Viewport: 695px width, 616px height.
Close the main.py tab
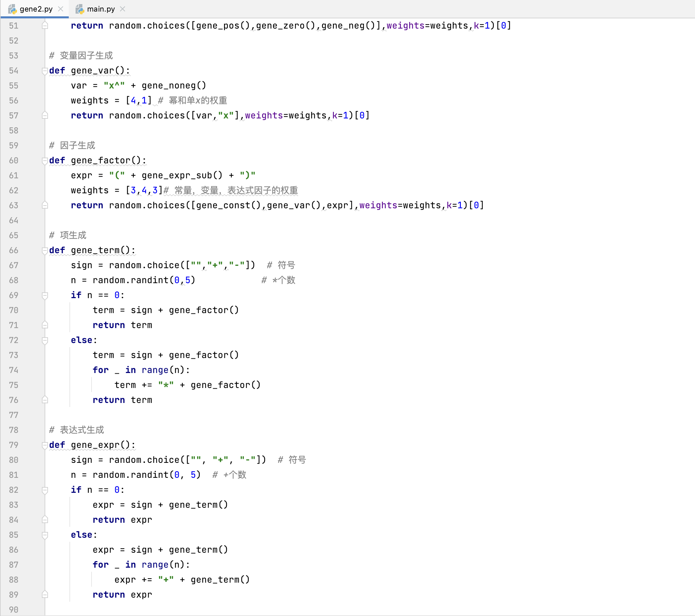pos(123,9)
